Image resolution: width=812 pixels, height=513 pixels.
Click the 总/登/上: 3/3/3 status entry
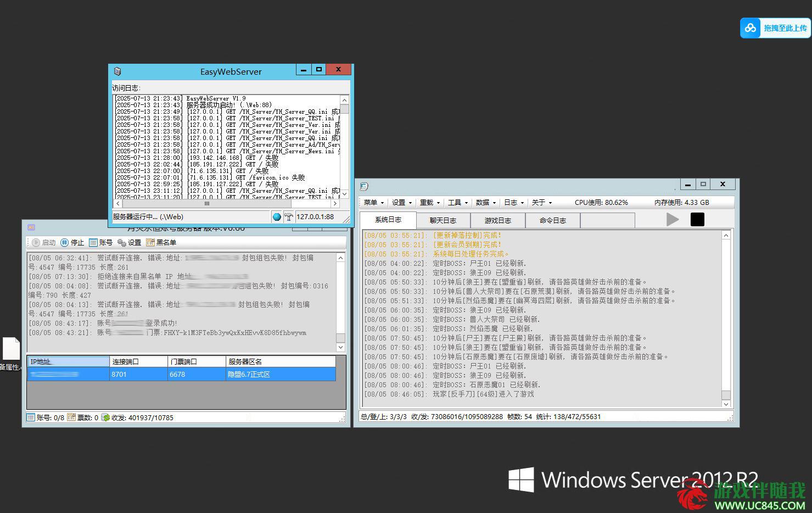384,417
